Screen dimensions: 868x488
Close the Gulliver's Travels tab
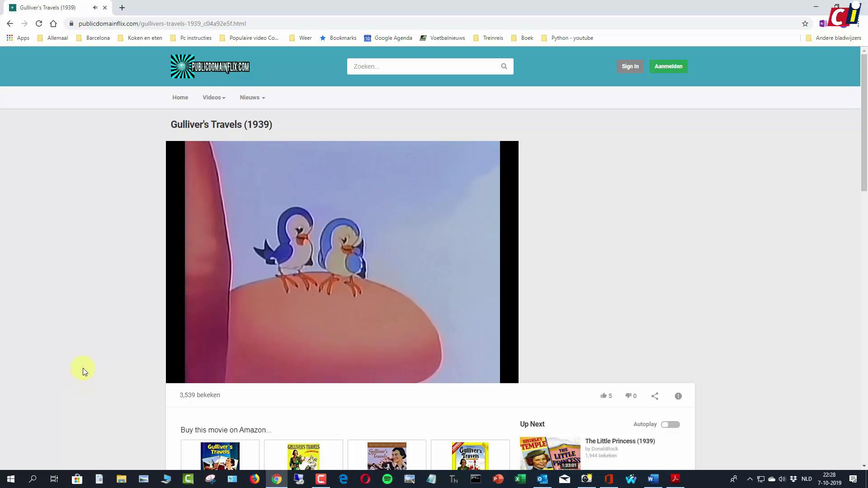105,8
